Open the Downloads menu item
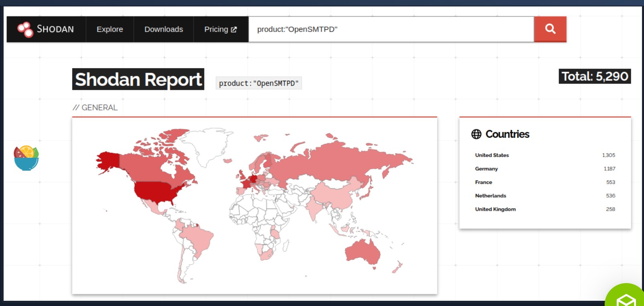Viewport: 644px width, 306px height. [x=164, y=29]
